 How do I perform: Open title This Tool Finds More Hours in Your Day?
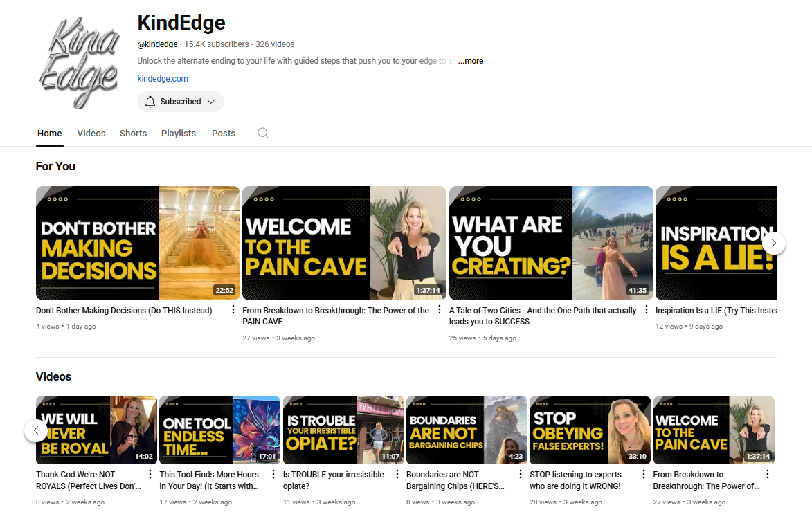tap(209, 480)
